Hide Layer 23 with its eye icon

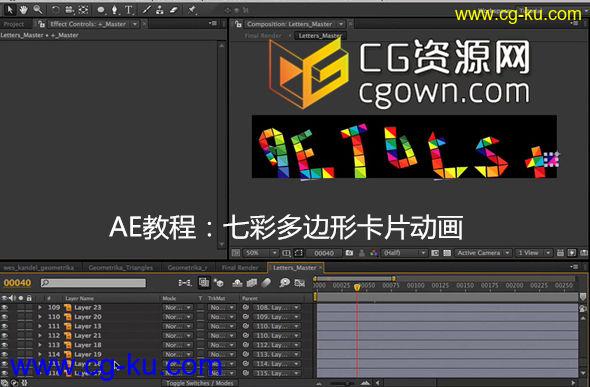pyautogui.click(x=5, y=307)
